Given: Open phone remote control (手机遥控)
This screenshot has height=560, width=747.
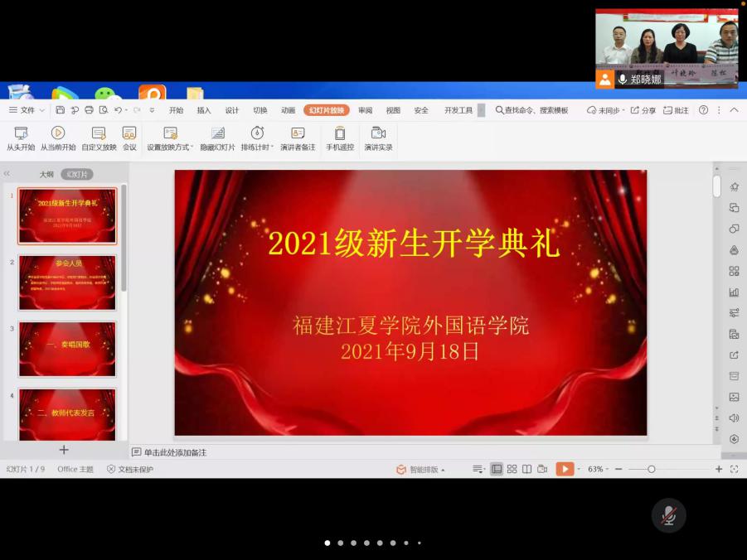Looking at the screenshot, I should coord(339,138).
